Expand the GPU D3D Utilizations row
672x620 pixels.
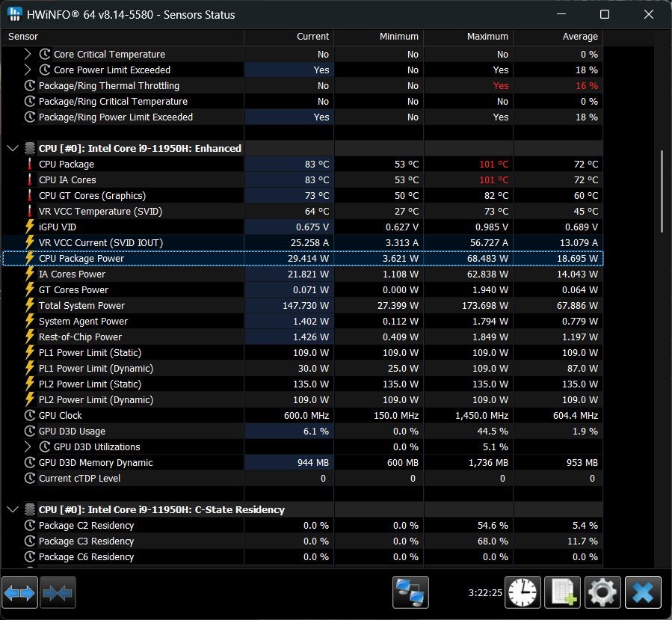click(x=28, y=446)
